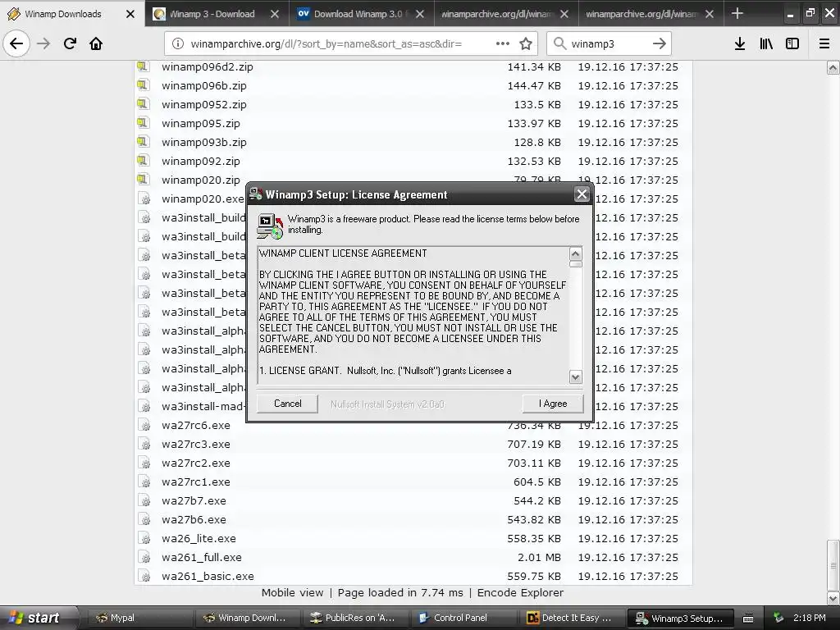840x630 pixels.
Task: Reload the current page
Action: coord(70,43)
